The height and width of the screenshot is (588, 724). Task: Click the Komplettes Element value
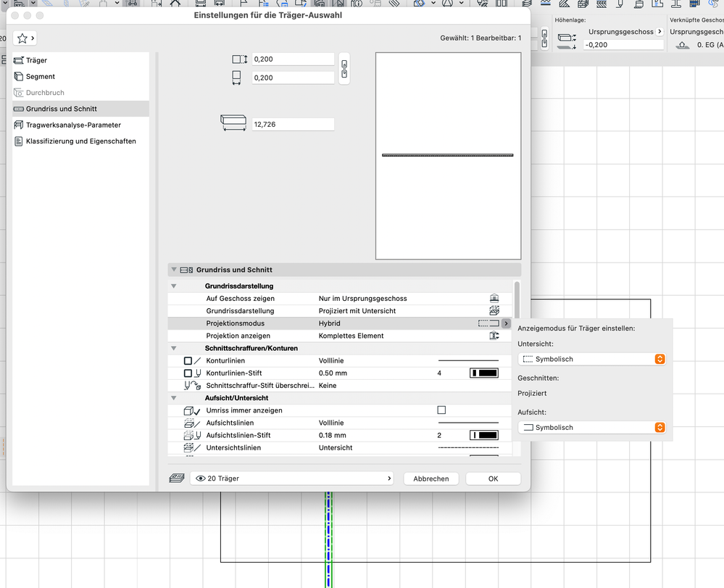(x=351, y=336)
